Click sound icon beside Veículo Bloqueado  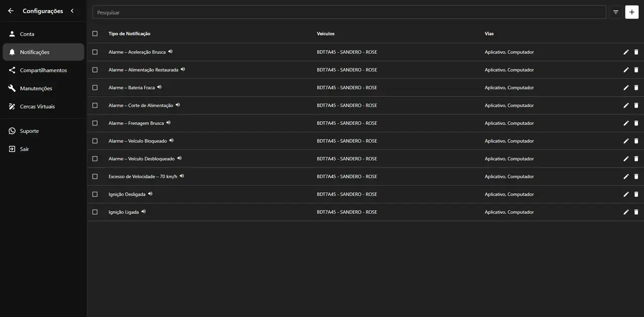point(172,140)
